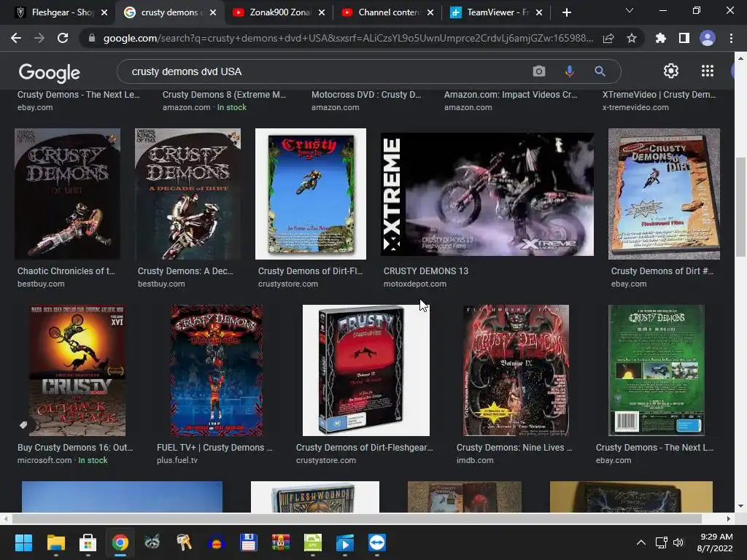
Task: Open Google quick settings gear
Action: 671,71
